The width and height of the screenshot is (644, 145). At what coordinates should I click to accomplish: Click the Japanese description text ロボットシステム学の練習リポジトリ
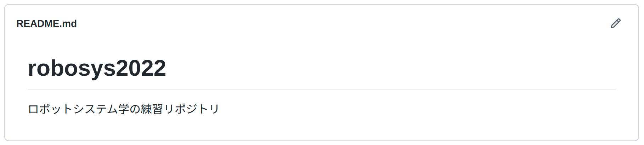click(124, 109)
